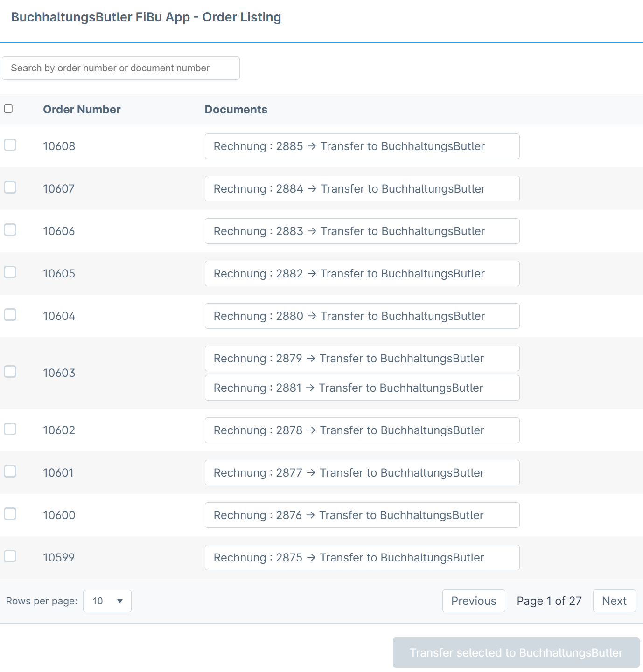Tick checkbox next to order 10602

pyautogui.click(x=10, y=429)
